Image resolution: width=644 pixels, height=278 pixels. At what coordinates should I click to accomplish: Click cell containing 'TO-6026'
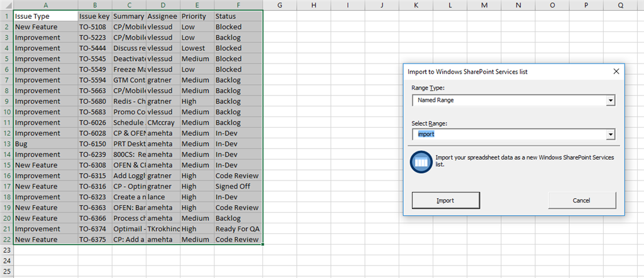click(95, 123)
